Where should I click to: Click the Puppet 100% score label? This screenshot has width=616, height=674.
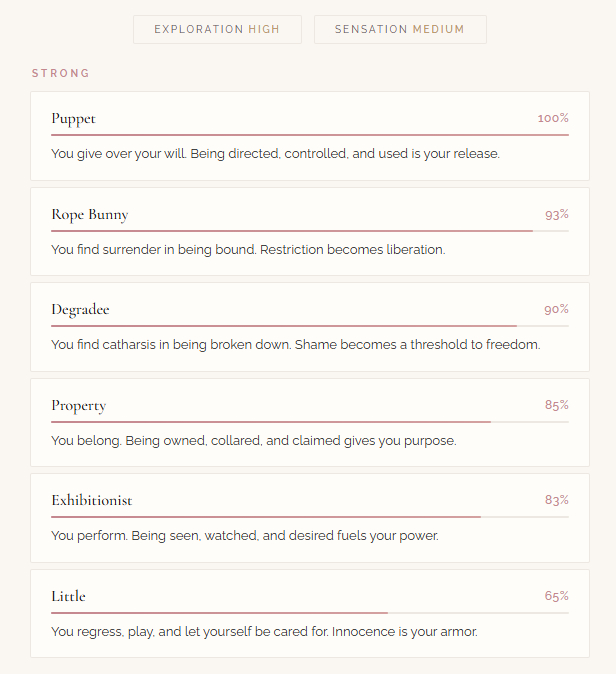[x=553, y=118]
